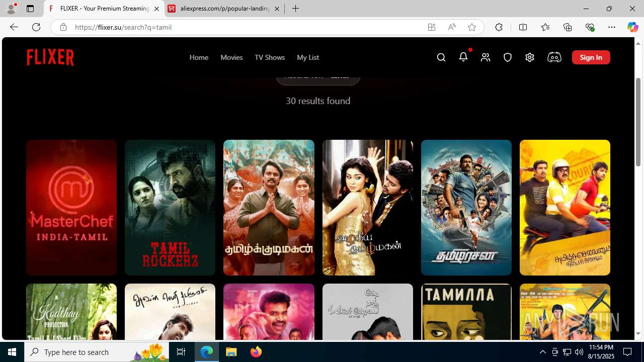644x362 pixels.
Task: Close the FLIXER tab
Action: click(156, 9)
